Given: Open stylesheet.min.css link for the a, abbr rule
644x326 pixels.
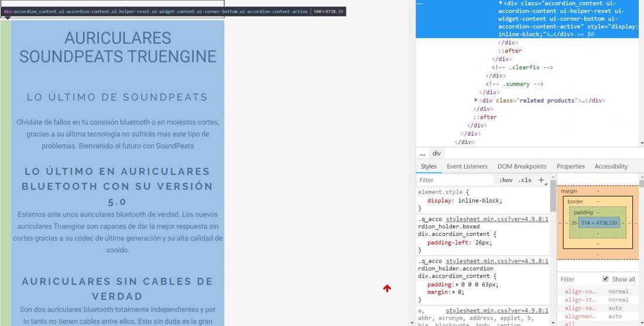Looking at the screenshot, I should tap(497, 310).
